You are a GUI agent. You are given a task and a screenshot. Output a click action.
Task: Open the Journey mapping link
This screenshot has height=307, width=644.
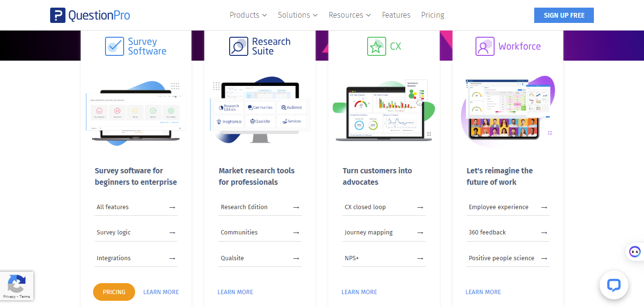click(369, 233)
